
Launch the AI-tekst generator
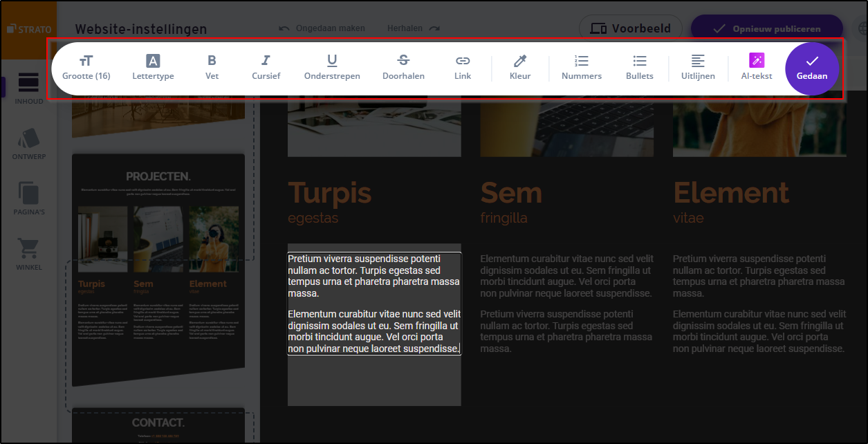pos(757,68)
